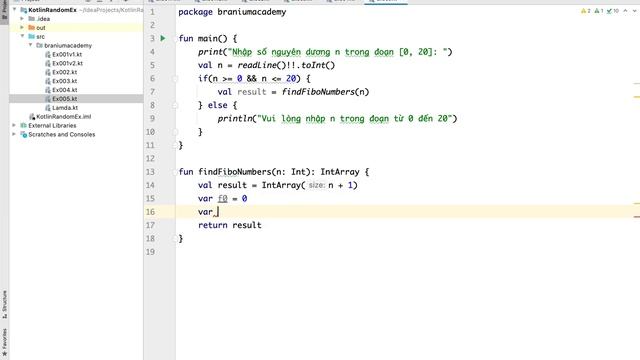The height and width of the screenshot is (360, 640).
Task: Click error stripe mark beside line 16
Action: tap(636, 217)
